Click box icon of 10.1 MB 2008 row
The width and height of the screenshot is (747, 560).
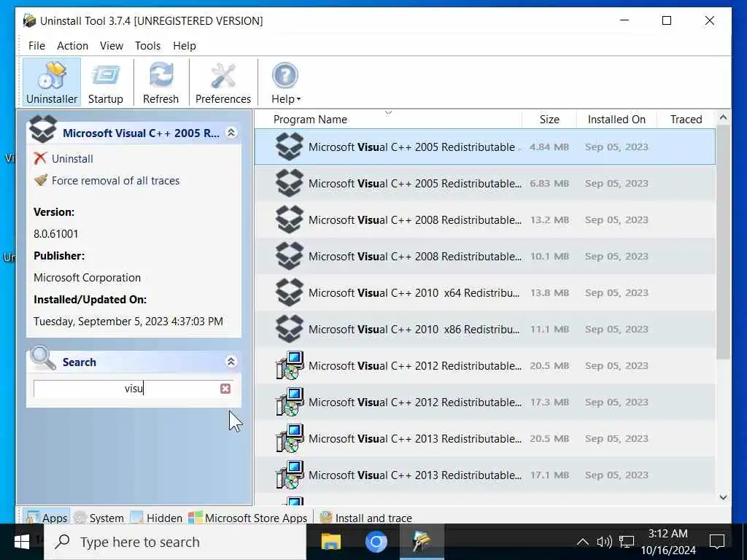coord(289,256)
